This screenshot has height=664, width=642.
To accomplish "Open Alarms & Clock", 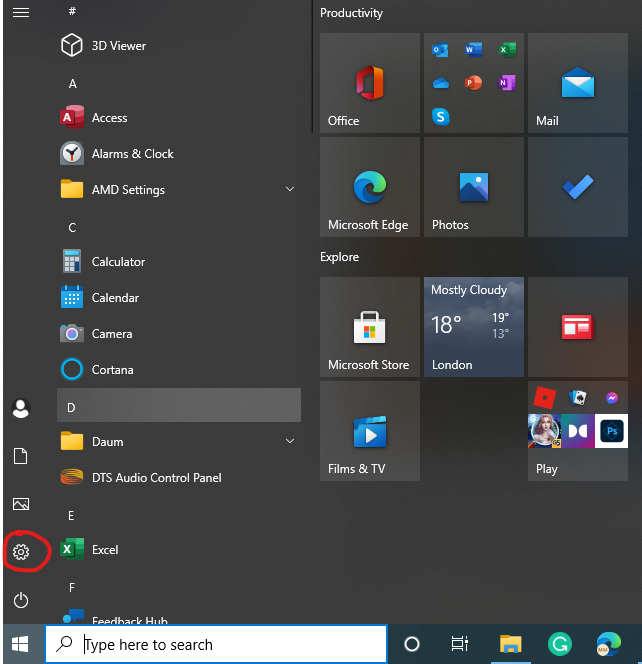I will pyautogui.click(x=179, y=153).
